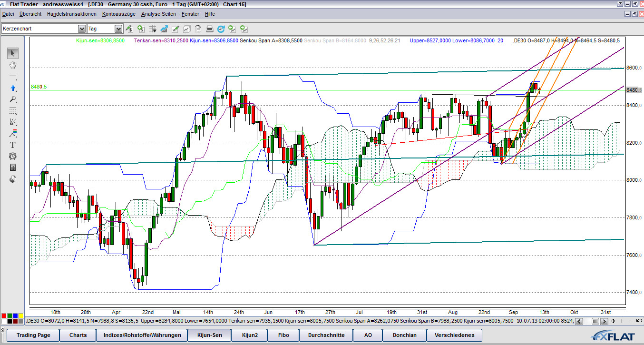Click the Trading Page button
The image size is (644, 345).
pyautogui.click(x=33, y=335)
